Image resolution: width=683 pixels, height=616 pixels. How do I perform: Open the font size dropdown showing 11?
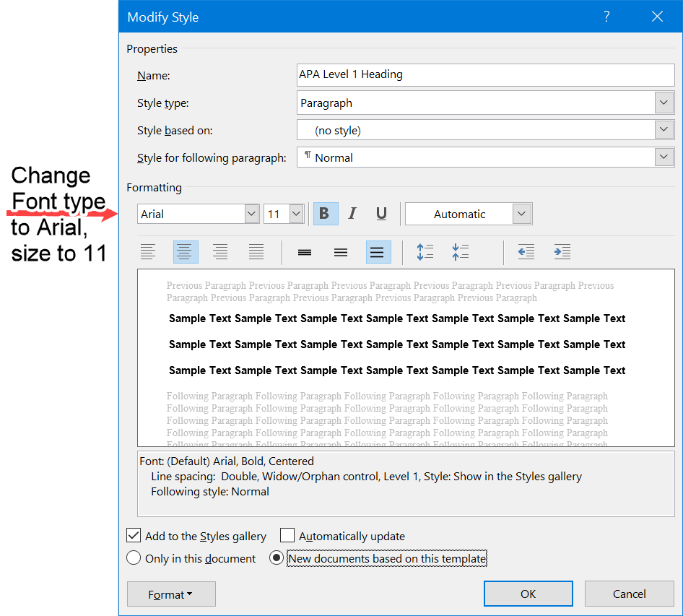tap(295, 213)
